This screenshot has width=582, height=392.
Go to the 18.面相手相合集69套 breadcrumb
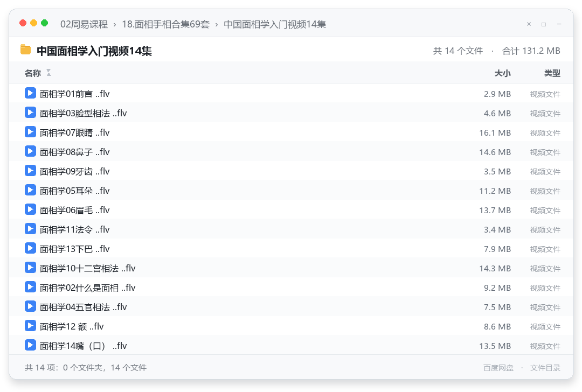click(x=165, y=24)
